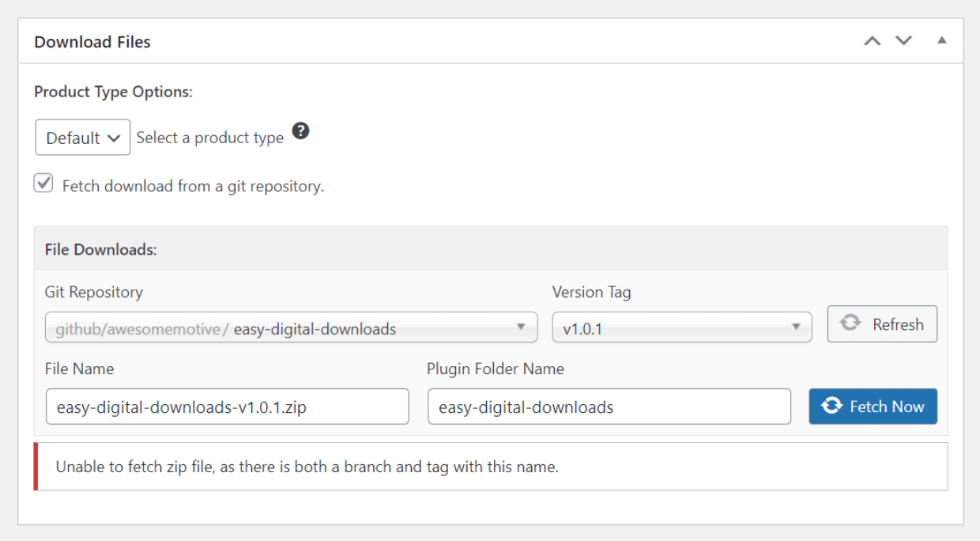Open product type help tooltip icon
This screenshot has width=980, height=541.
pos(300,131)
